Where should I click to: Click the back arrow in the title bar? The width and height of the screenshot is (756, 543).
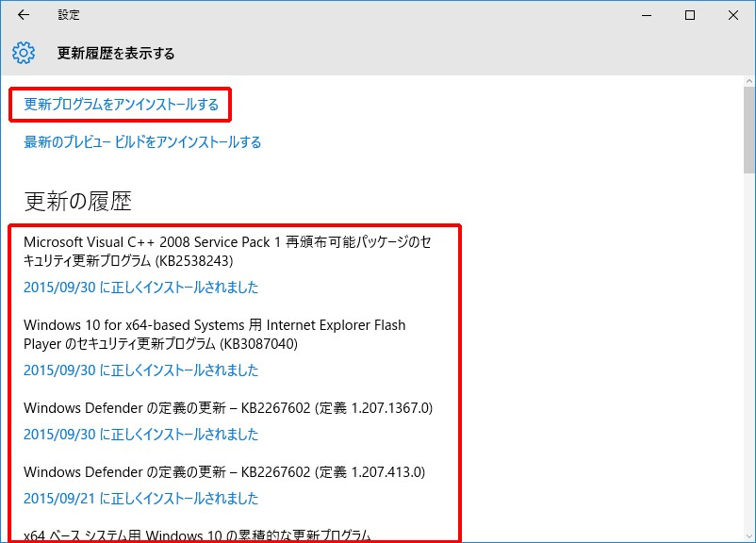pyautogui.click(x=24, y=15)
